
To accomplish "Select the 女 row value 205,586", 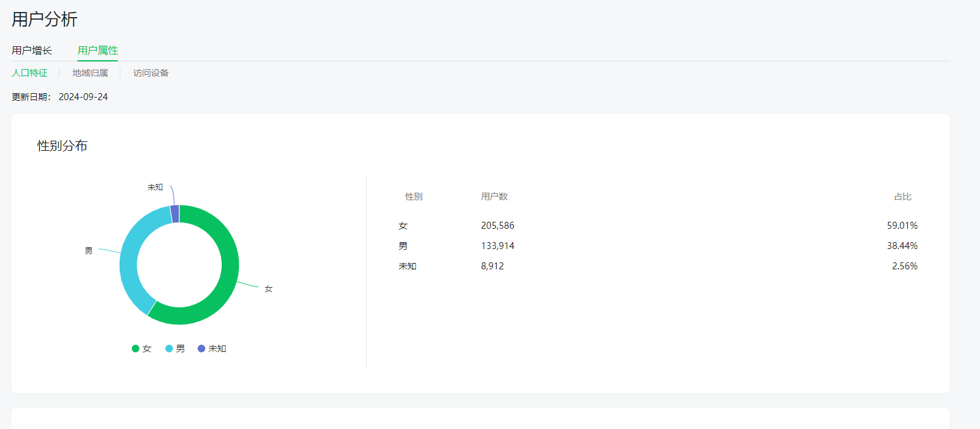I will pos(498,226).
